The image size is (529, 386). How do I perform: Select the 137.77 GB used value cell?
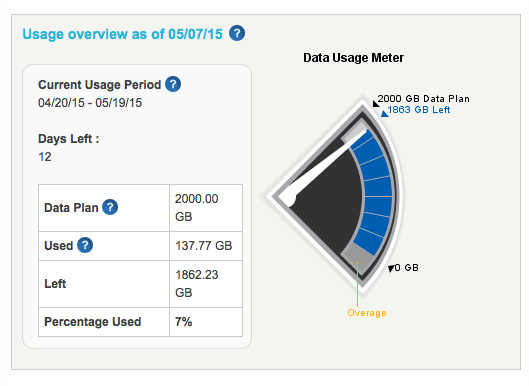206,246
